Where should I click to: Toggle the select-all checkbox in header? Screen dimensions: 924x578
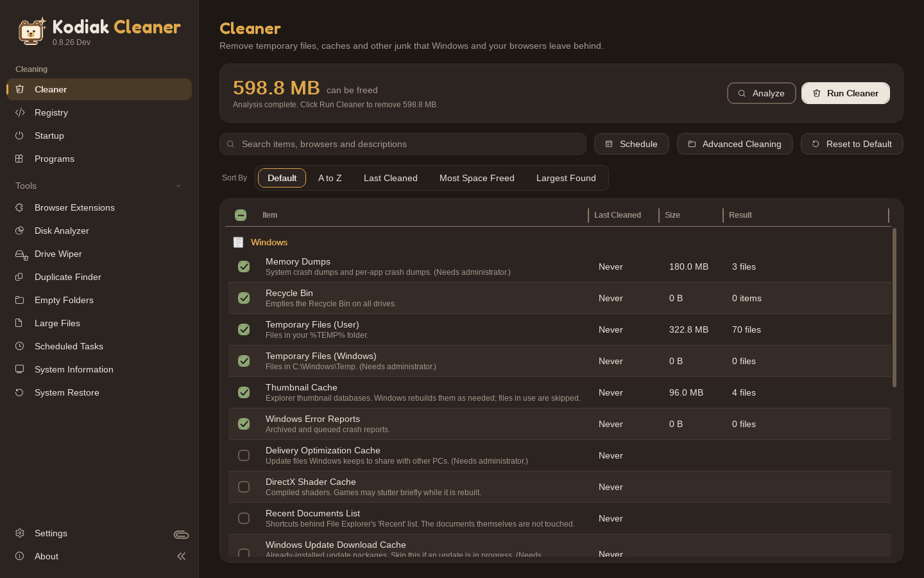coord(241,215)
